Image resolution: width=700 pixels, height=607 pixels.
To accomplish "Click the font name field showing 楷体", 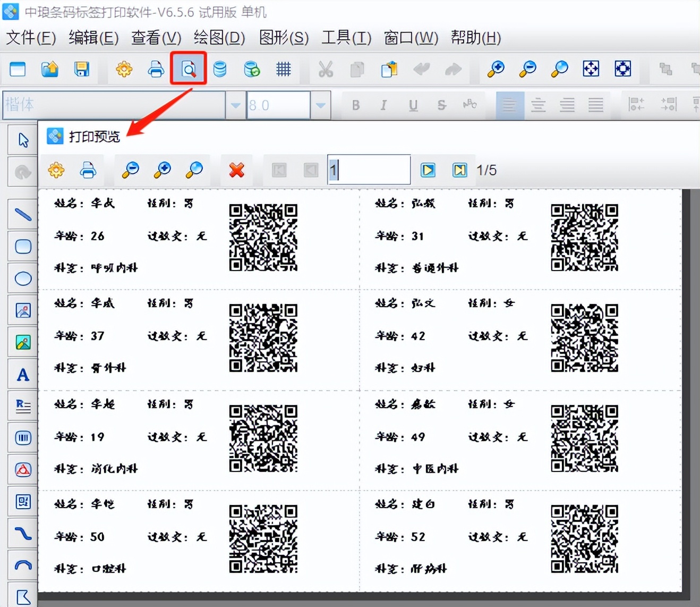I will [x=114, y=105].
